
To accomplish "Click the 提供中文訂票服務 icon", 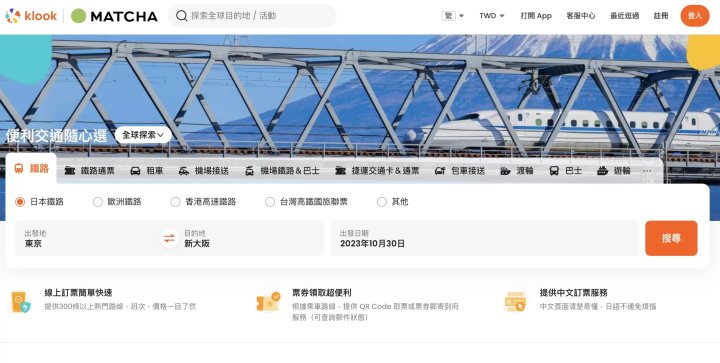I will 515,302.
